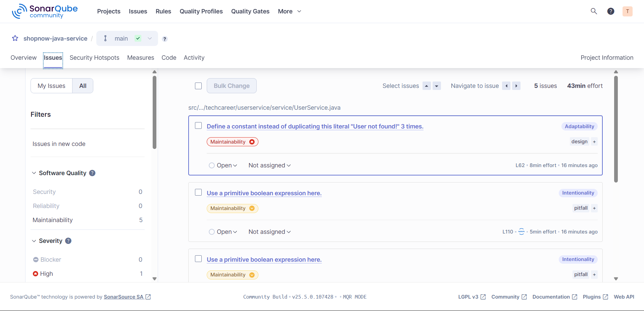
Task: Open the branch help question icon near main
Action: pos(164,39)
